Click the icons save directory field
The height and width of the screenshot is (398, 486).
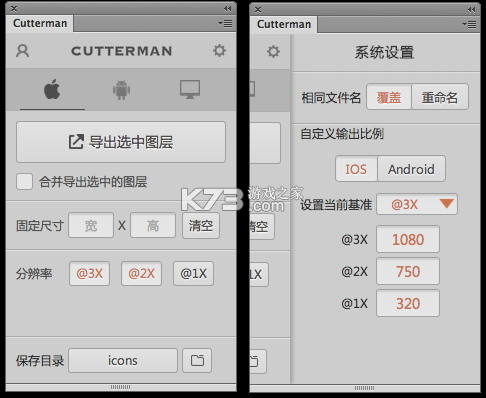point(123,360)
